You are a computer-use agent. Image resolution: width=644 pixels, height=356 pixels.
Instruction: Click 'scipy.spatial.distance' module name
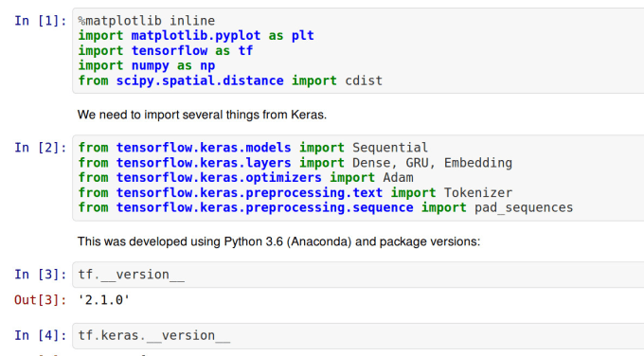(200, 80)
